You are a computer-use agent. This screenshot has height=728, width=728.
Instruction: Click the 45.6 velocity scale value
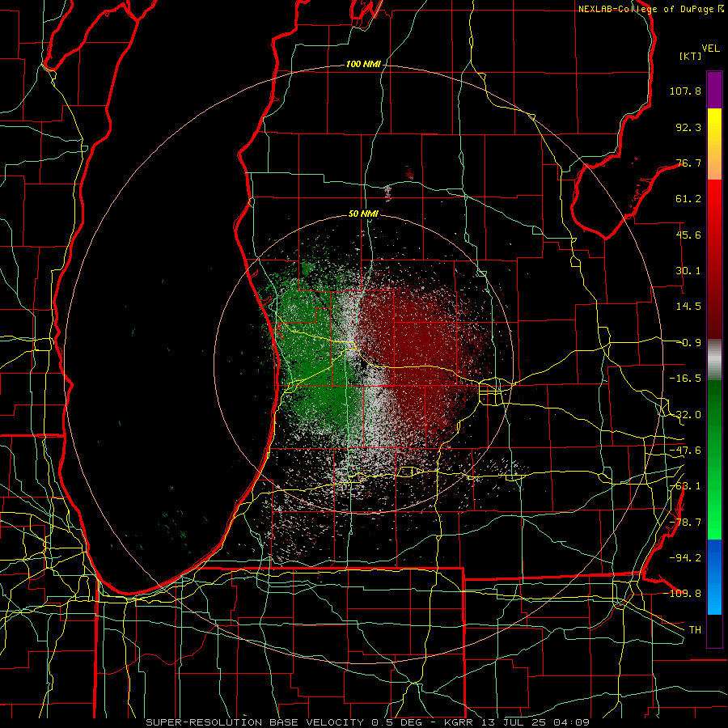pyautogui.click(x=688, y=235)
